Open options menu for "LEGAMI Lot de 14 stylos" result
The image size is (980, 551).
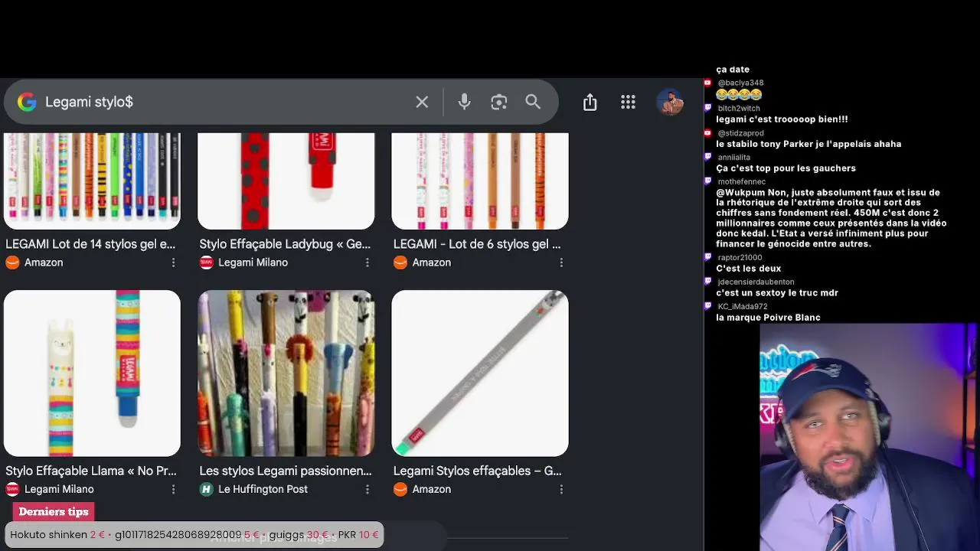click(x=174, y=262)
